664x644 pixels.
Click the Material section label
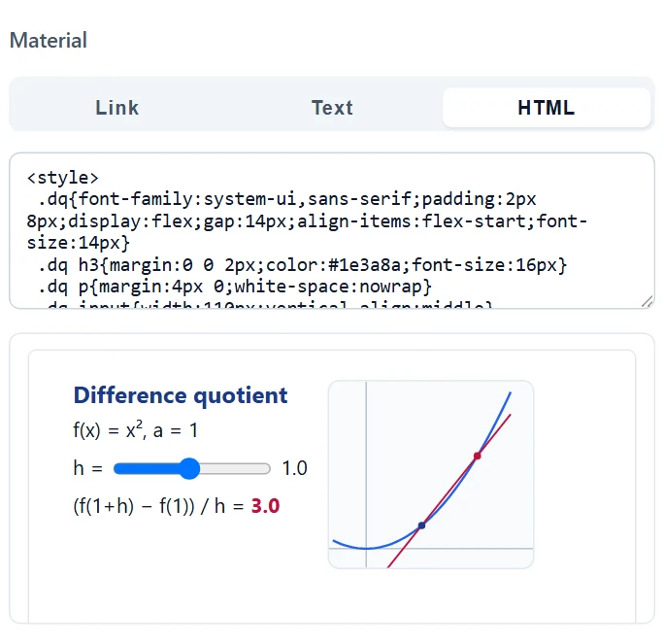49,41
